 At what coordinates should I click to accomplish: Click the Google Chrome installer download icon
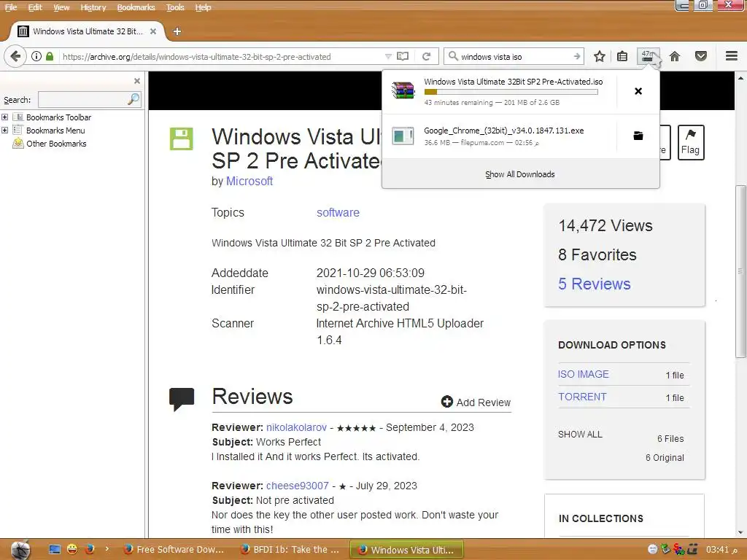(x=403, y=136)
